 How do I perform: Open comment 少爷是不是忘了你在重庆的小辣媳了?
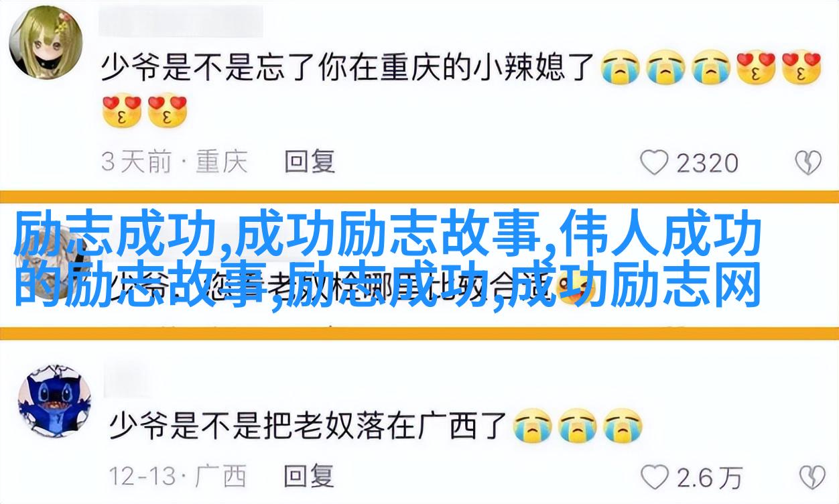pyautogui.click(x=348, y=69)
